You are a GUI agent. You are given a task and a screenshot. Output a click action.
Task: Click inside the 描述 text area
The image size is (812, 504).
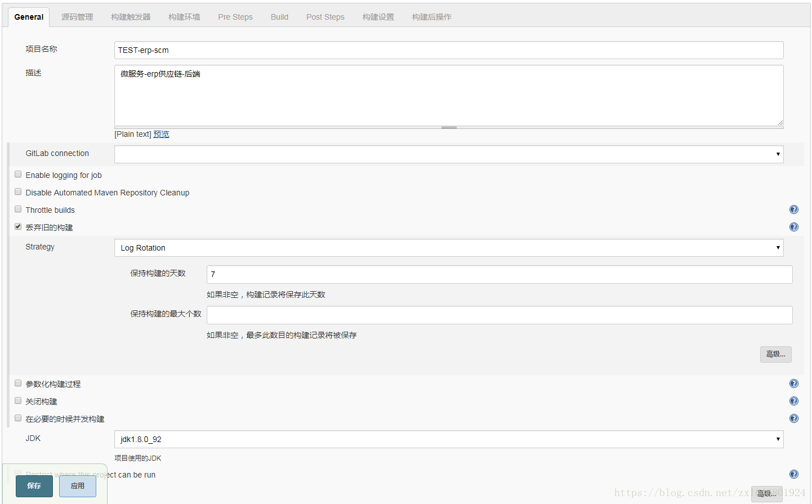coord(449,96)
